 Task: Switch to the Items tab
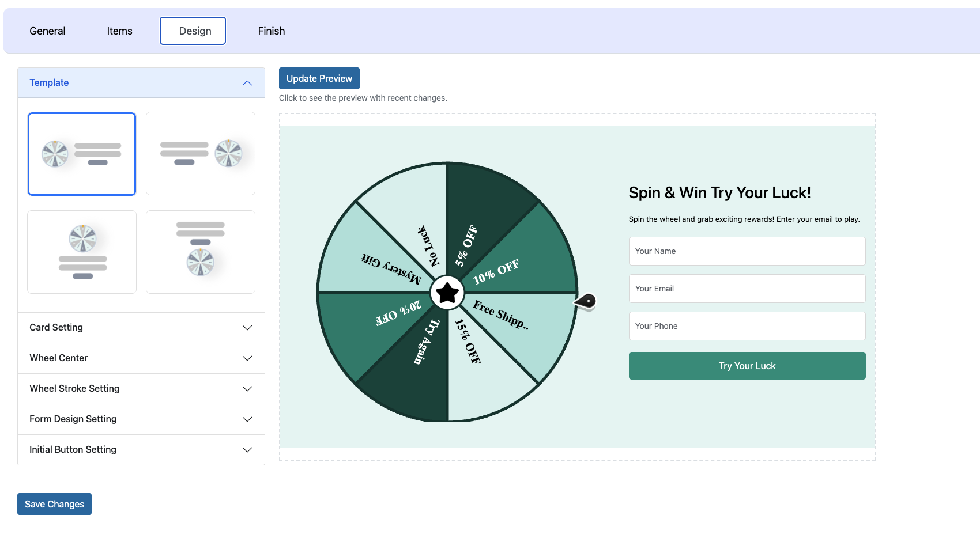pyautogui.click(x=119, y=31)
